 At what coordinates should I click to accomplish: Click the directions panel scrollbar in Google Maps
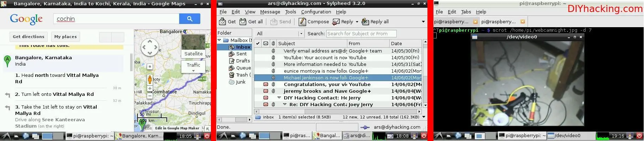[132, 62]
